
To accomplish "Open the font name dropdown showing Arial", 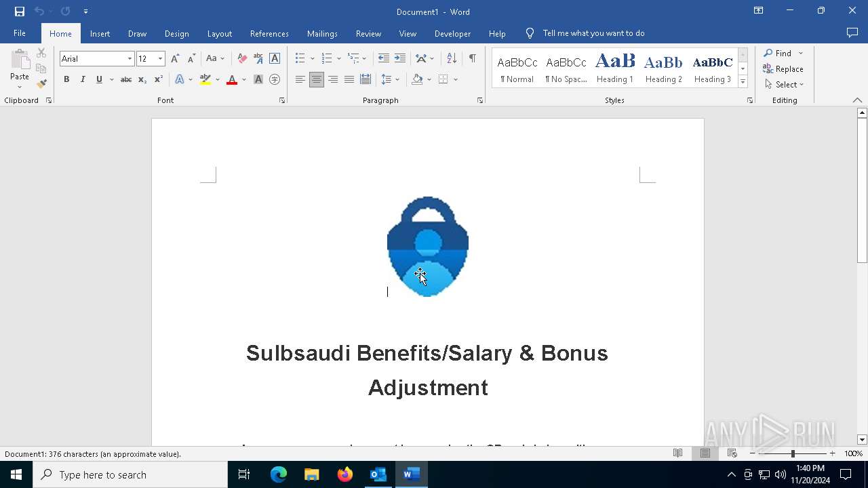I will 130,59.
